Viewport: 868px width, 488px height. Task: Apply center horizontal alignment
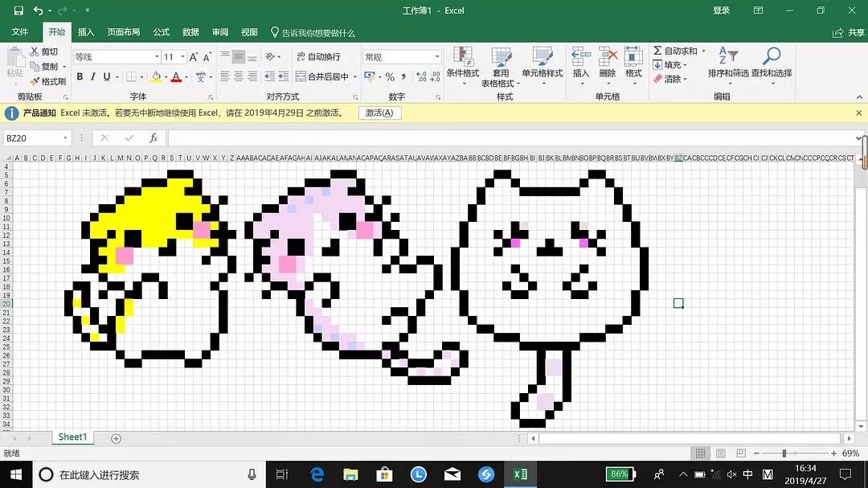coord(239,76)
